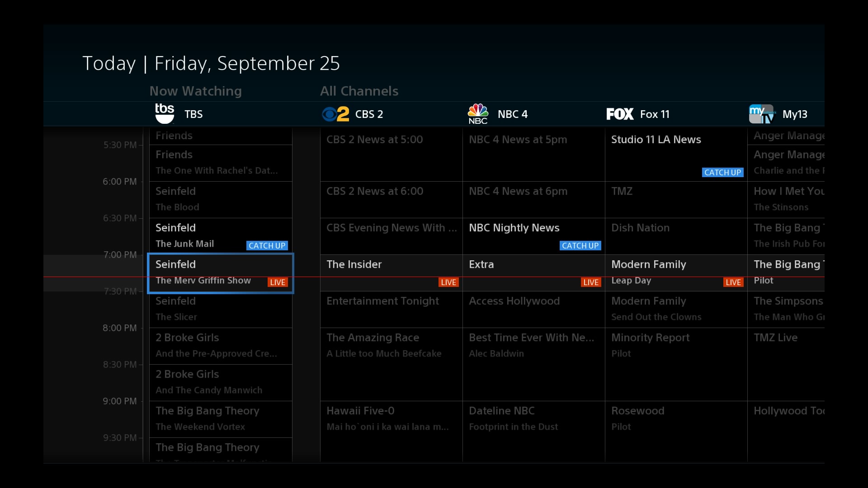868x488 pixels.
Task: Click LIVE badge on Modern Family Leap Day
Action: point(733,282)
